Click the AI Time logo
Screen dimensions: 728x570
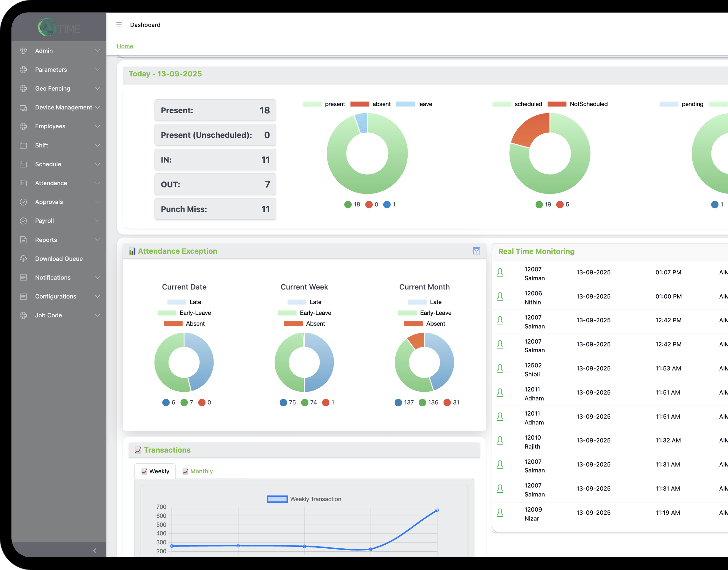click(59, 27)
